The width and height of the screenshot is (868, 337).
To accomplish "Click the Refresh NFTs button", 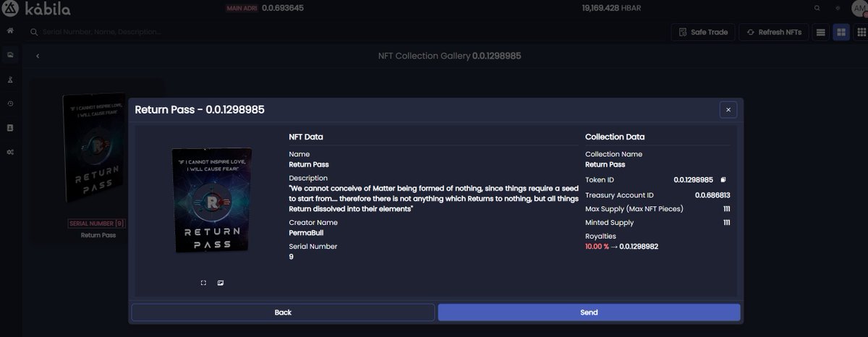I will [774, 32].
